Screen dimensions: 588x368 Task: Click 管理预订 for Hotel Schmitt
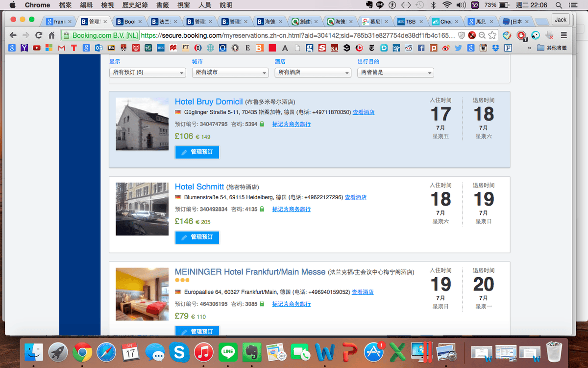click(x=197, y=237)
